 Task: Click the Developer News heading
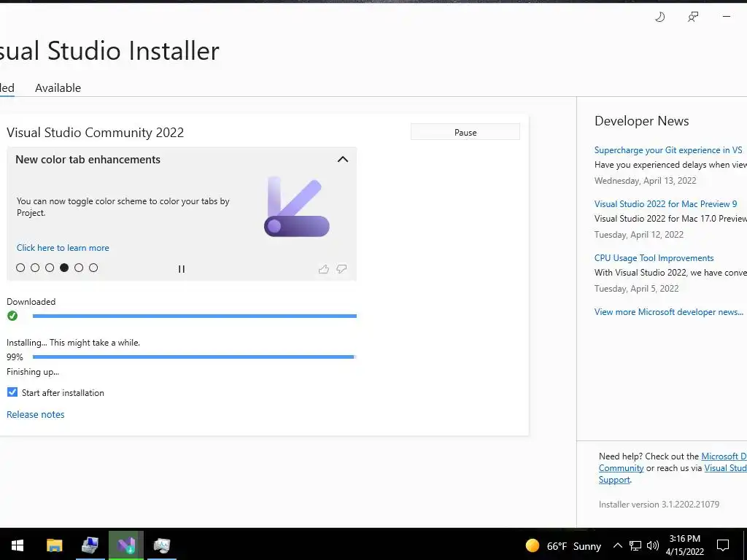coord(642,121)
